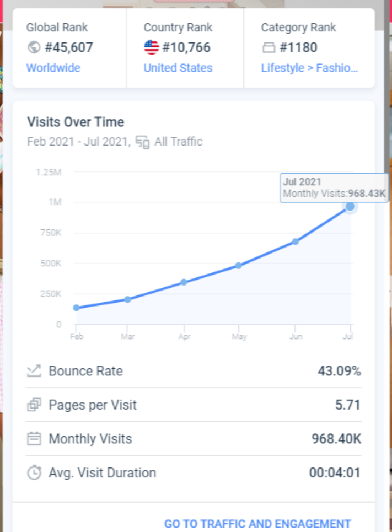
Task: Open the United States rank link
Action: tap(178, 68)
